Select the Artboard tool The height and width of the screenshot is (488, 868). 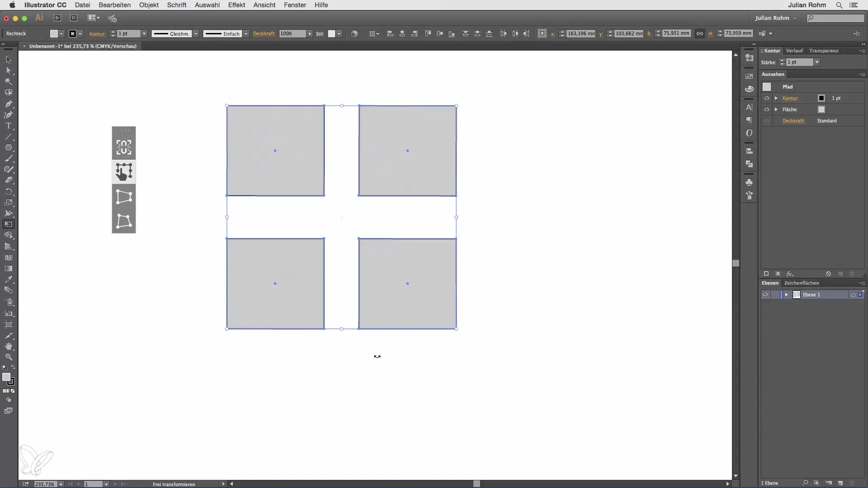pyautogui.click(x=9, y=324)
